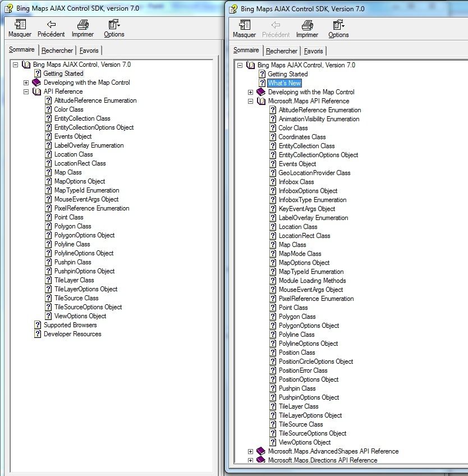Open AnimationVisibility Enumeration topic
Screen dimensions: 468x476
coord(319,119)
